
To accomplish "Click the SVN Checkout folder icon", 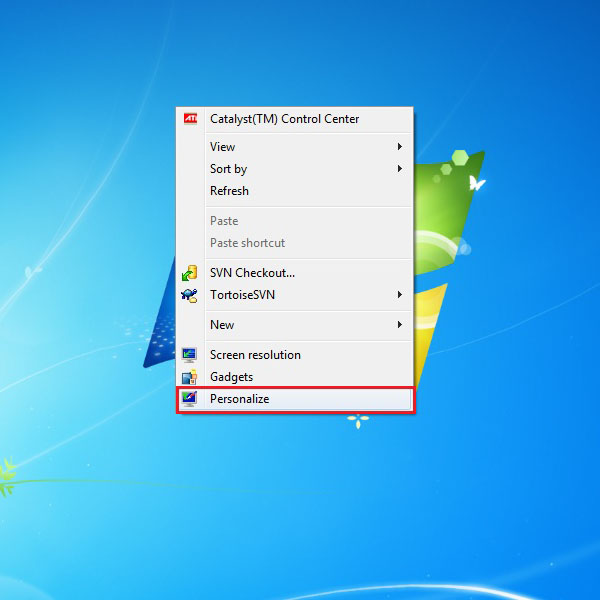I will coord(189,273).
